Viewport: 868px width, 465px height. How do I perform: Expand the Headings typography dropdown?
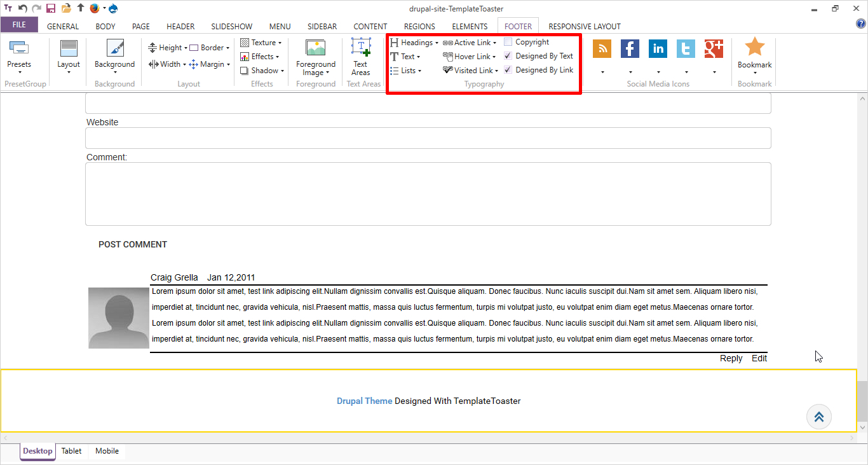point(415,43)
